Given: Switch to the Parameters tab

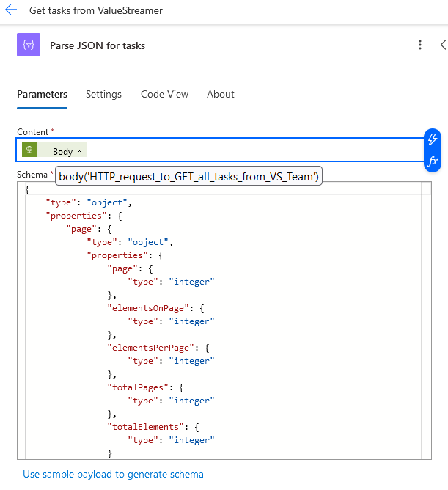Looking at the screenshot, I should click(x=42, y=94).
